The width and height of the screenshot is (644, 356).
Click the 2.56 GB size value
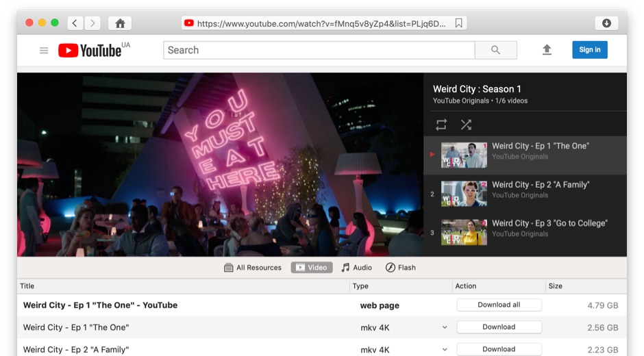point(602,327)
